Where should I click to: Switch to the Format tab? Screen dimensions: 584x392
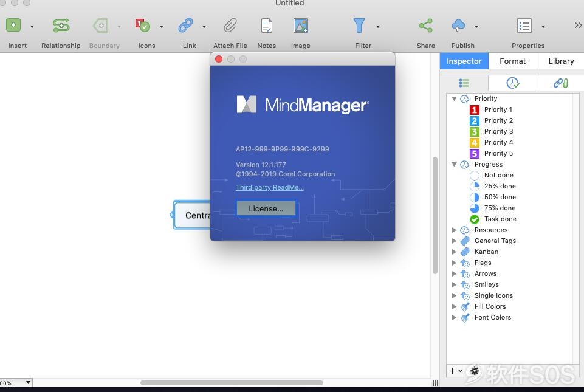[512, 61]
